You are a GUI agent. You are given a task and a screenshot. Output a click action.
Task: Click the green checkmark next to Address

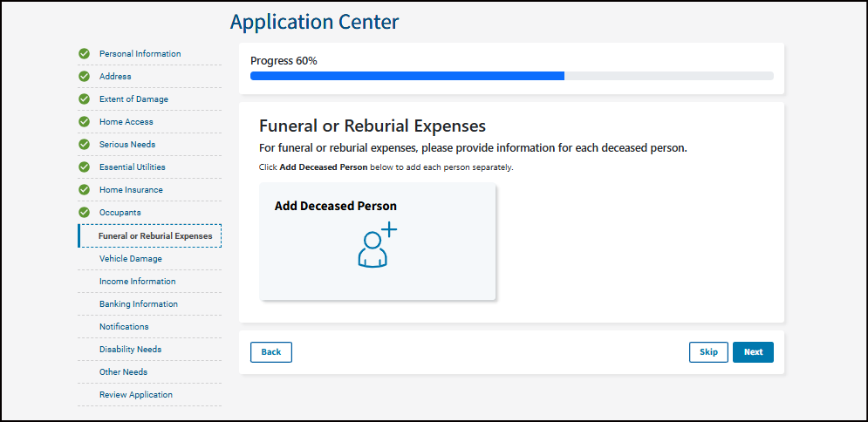[x=85, y=77]
